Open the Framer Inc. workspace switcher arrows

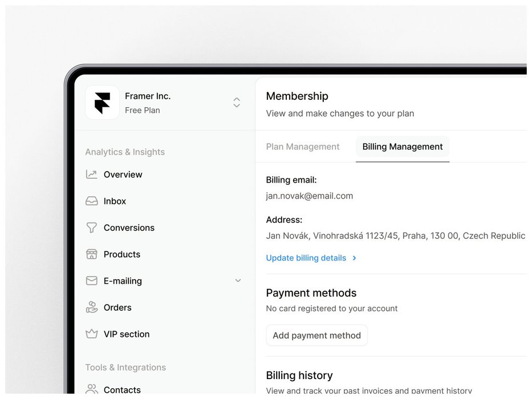(x=237, y=103)
